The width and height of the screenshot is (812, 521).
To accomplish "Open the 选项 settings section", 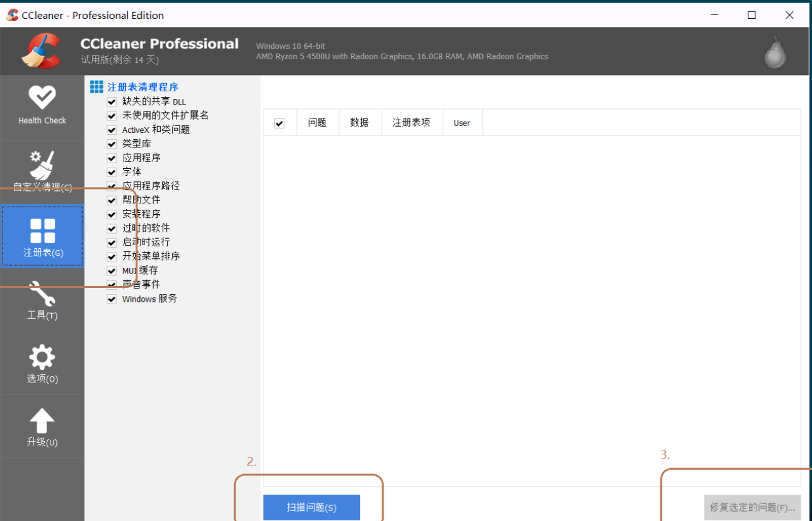I will (42, 363).
